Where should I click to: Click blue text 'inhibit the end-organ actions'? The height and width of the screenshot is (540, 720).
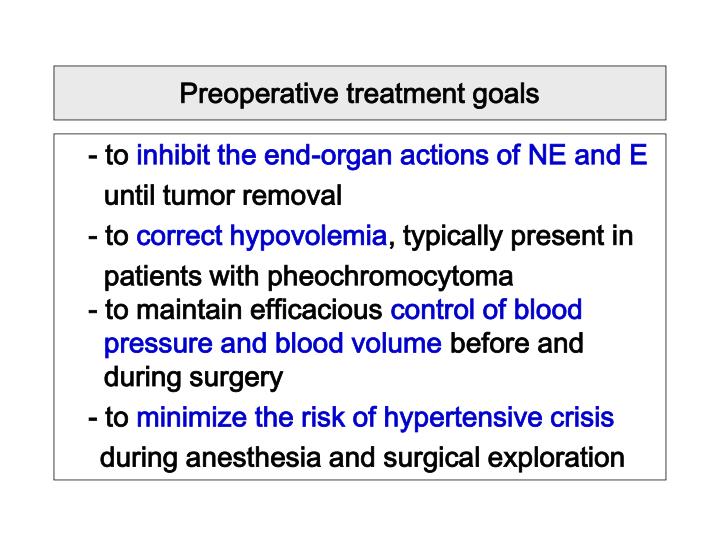click(328, 155)
